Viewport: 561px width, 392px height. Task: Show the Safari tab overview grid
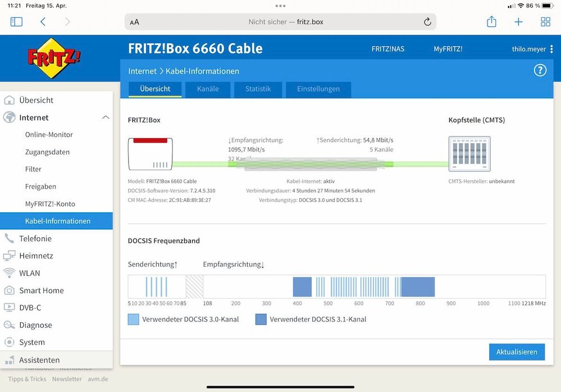point(546,22)
